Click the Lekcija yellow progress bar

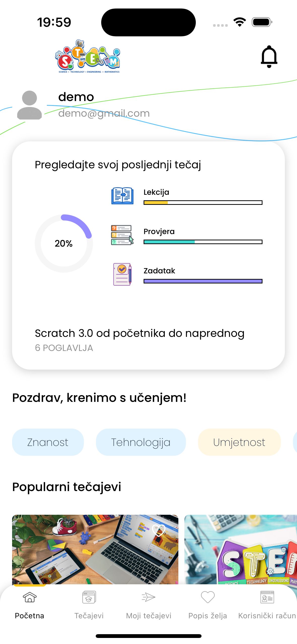[203, 203]
